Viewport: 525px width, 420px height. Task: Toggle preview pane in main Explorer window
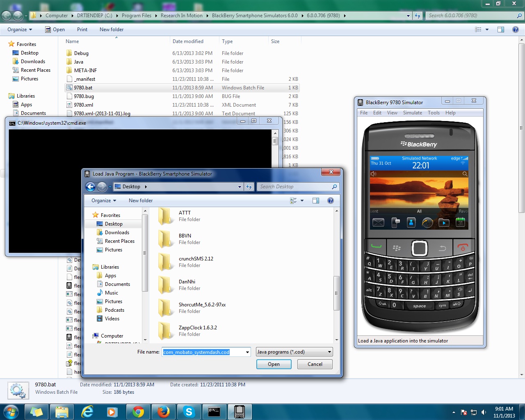tap(501, 30)
